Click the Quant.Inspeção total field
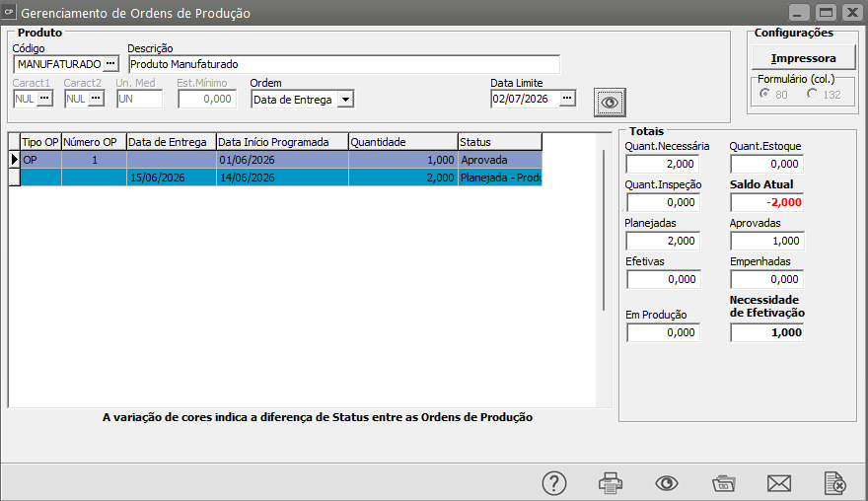Image resolution: width=868 pixels, height=501 pixels. tap(663, 202)
